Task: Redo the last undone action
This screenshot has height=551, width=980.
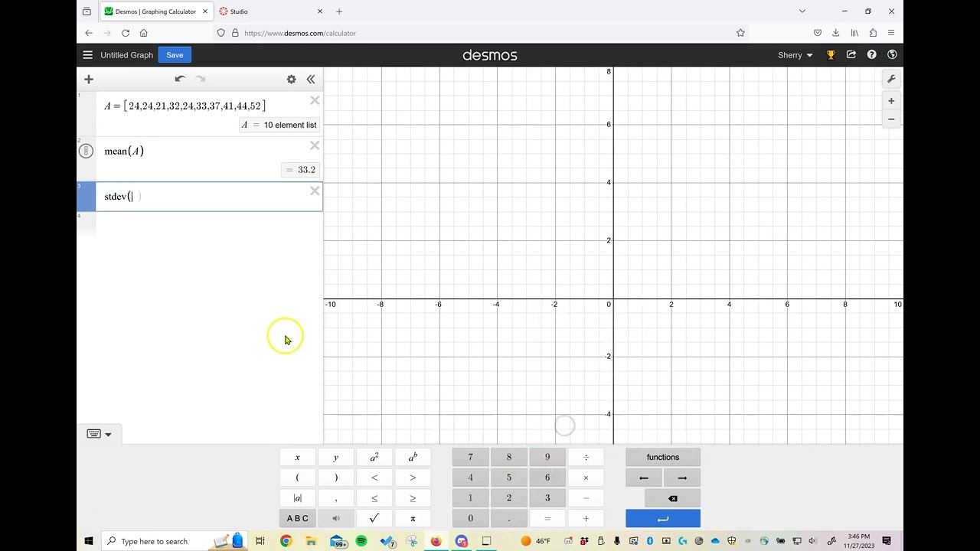Action: click(201, 79)
